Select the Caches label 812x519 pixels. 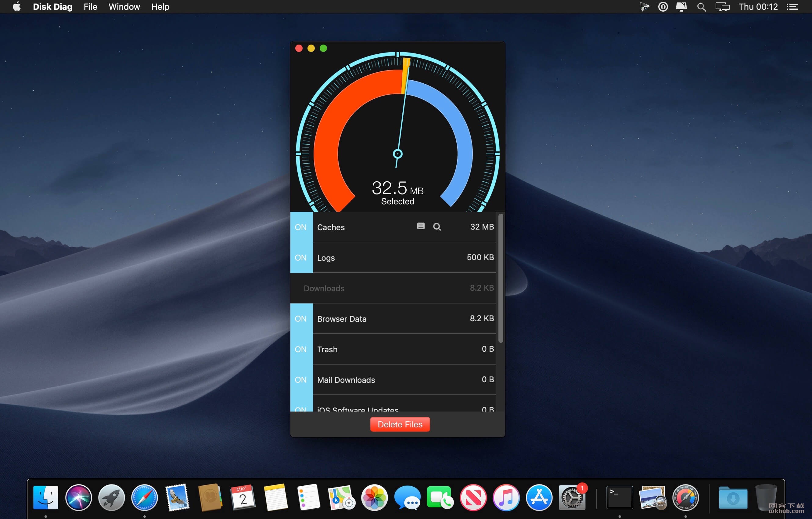331,227
